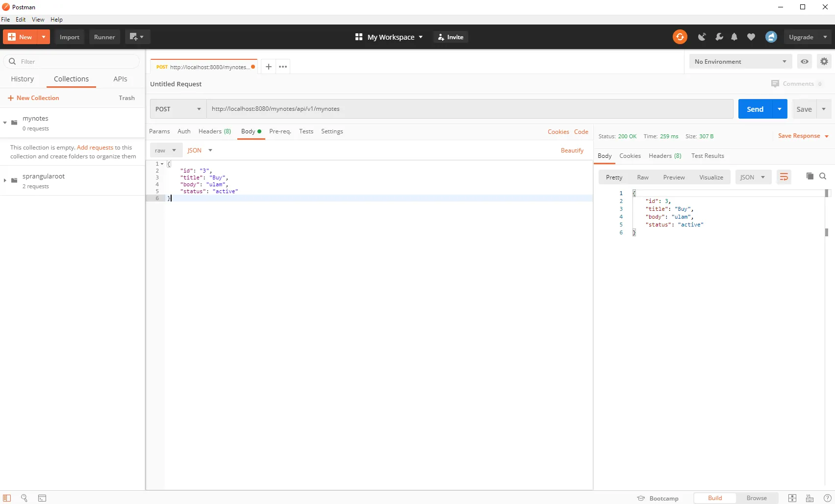Viewport: 835px width, 504px height.
Task: Switch to Build mode
Action: point(715,498)
